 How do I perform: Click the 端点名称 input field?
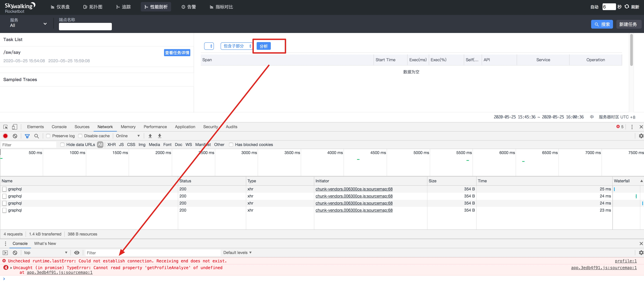[x=85, y=26]
